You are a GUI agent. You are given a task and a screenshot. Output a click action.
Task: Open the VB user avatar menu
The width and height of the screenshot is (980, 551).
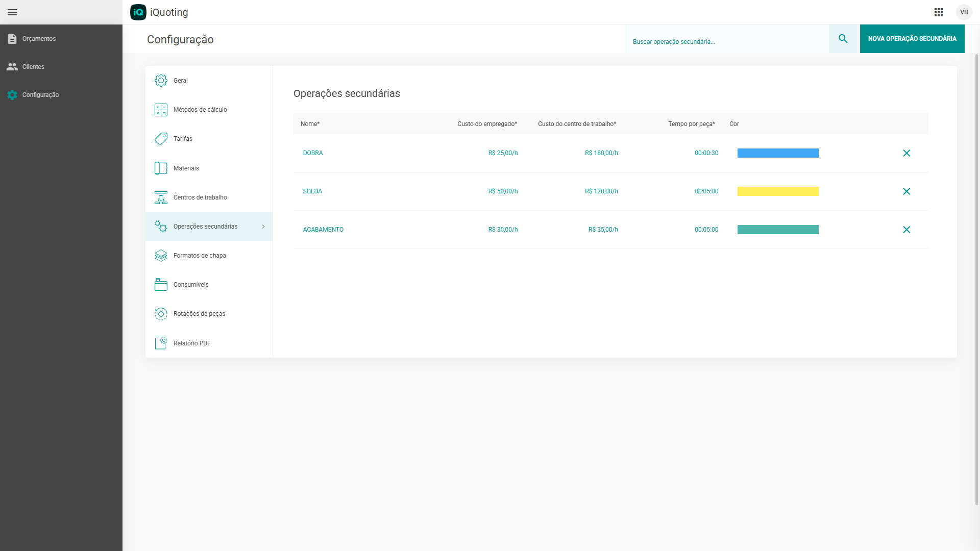click(964, 12)
